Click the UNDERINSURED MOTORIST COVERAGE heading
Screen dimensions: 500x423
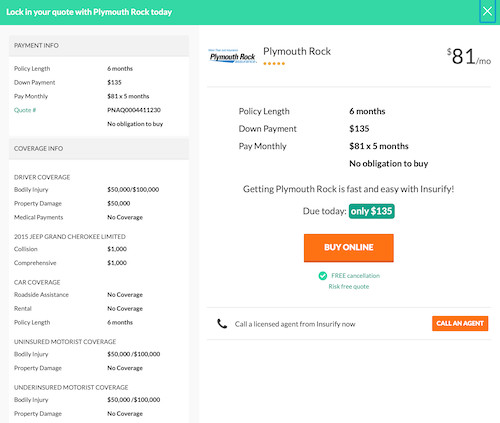[71, 387]
